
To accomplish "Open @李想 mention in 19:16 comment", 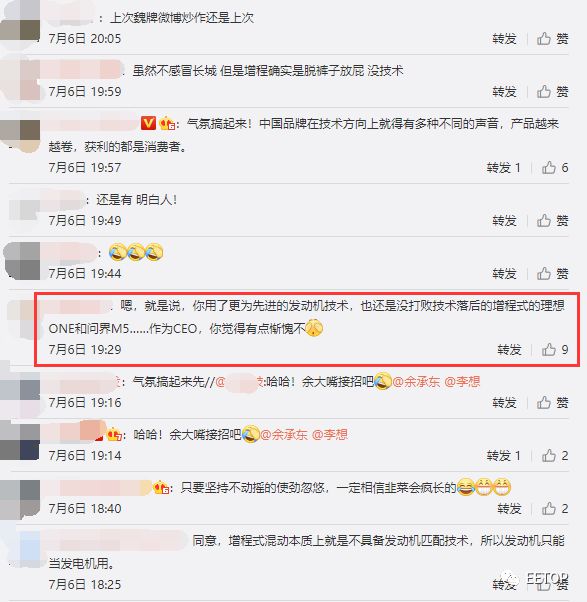I will click(x=462, y=381).
